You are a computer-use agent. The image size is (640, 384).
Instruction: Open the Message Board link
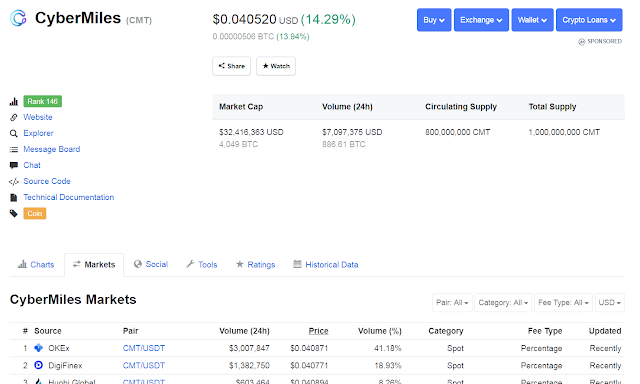pos(52,149)
